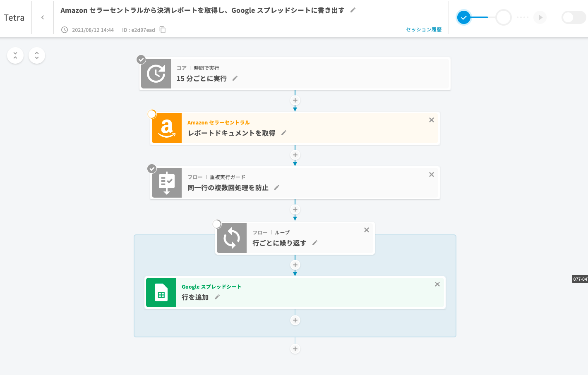Screen dimensions: 588x375
Task: Select the 行ごとに繰り返す title
Action: (279, 243)
